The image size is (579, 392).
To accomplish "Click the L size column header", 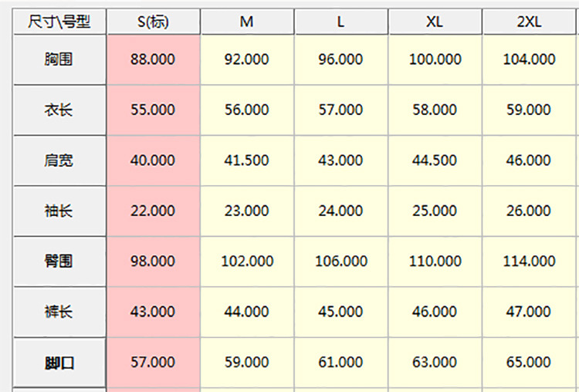I will tap(340, 22).
